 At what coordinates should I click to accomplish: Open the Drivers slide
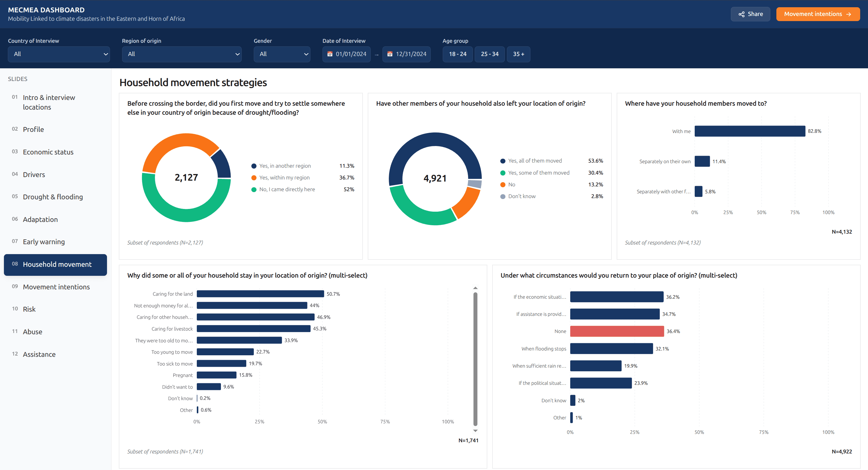[x=55, y=175]
